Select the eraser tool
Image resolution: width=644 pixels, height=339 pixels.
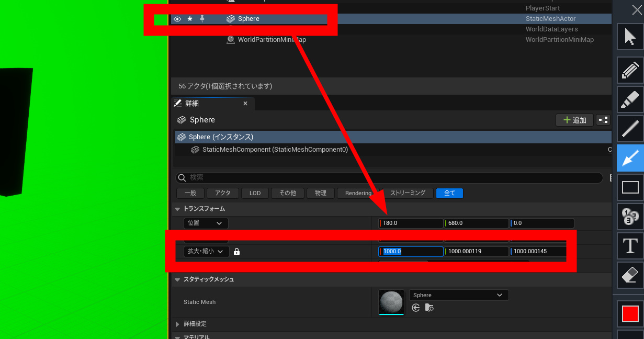coord(630,275)
